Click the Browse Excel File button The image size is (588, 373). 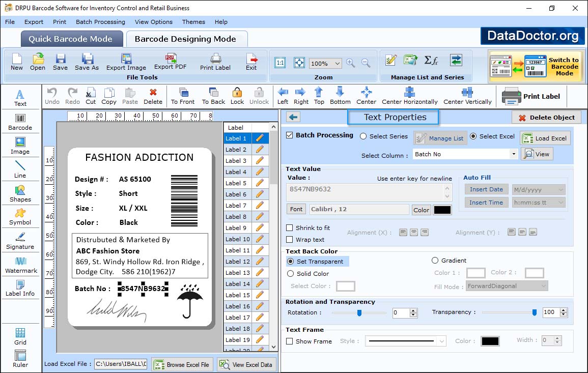tap(182, 364)
